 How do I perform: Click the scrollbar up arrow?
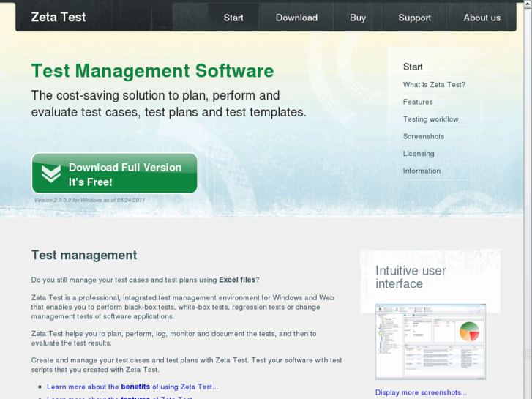(x=528, y=3)
